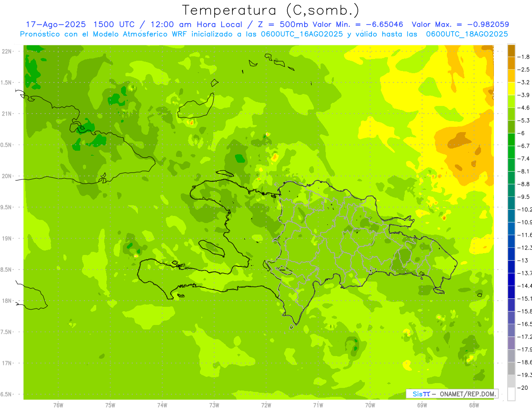Click the gray swatch between -19.3 and -20
Screen dimensions: 532x411
pos(511,381)
